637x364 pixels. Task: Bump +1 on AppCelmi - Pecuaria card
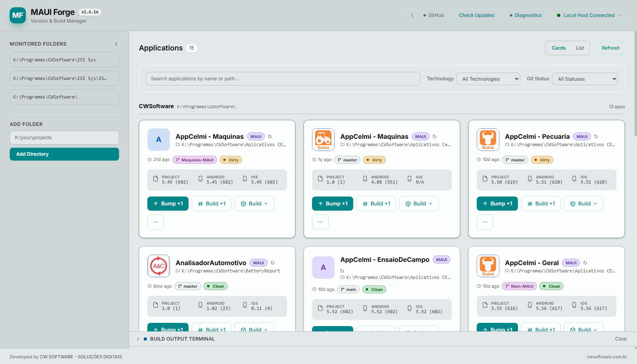[x=497, y=203]
